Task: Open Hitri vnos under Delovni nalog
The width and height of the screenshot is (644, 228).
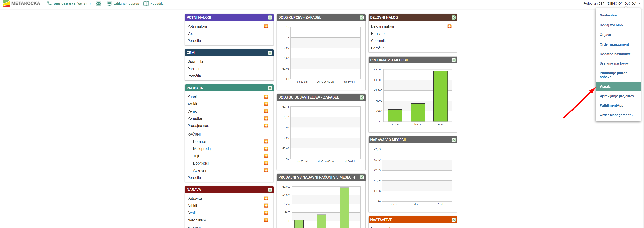Action: [379, 34]
